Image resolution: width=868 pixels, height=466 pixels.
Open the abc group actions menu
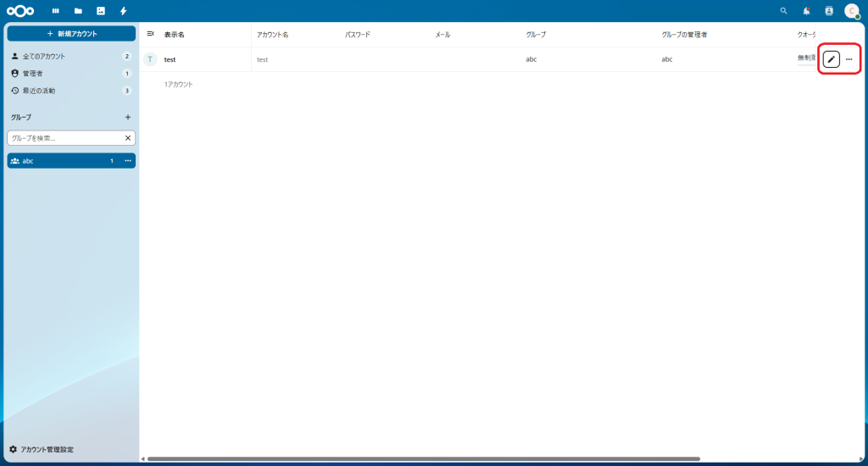pyautogui.click(x=128, y=161)
